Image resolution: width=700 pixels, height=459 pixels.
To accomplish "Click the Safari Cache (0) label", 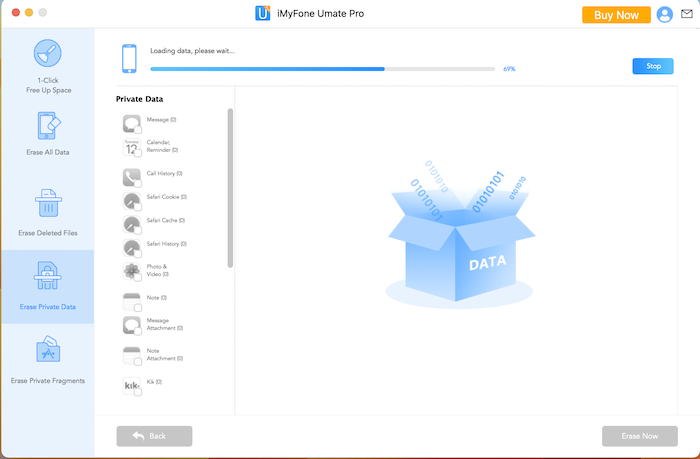I will point(166,221).
